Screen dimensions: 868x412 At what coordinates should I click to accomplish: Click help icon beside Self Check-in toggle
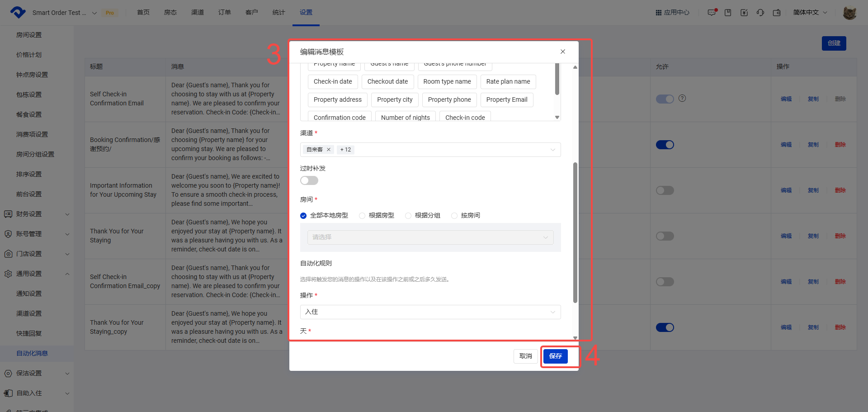pyautogui.click(x=682, y=98)
